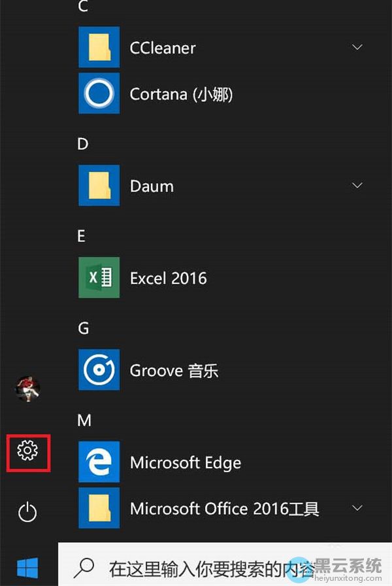392x586 pixels.
Task: Click the letter D section header
Action: (83, 144)
